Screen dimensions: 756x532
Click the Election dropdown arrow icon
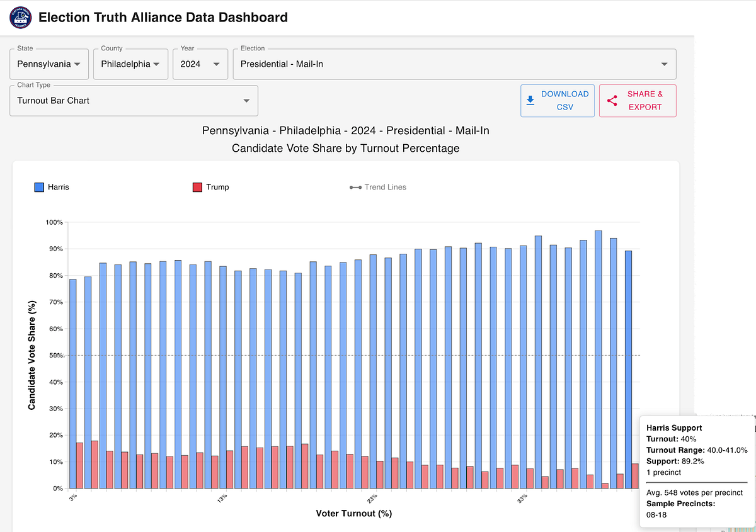[x=664, y=64]
